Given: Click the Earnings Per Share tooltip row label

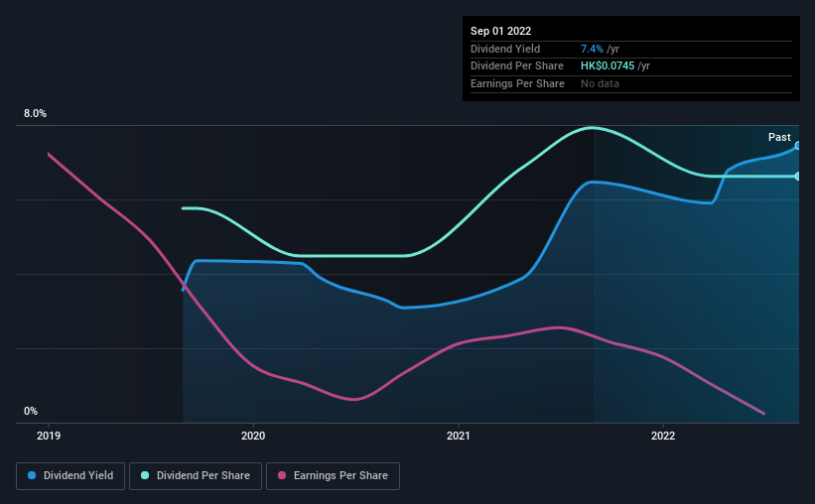Looking at the screenshot, I should (517, 83).
